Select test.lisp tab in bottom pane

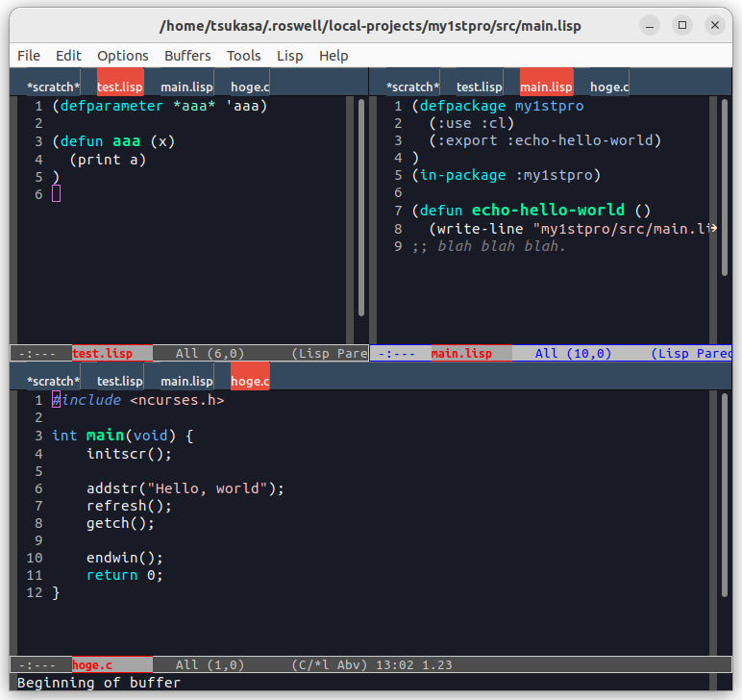click(x=120, y=381)
